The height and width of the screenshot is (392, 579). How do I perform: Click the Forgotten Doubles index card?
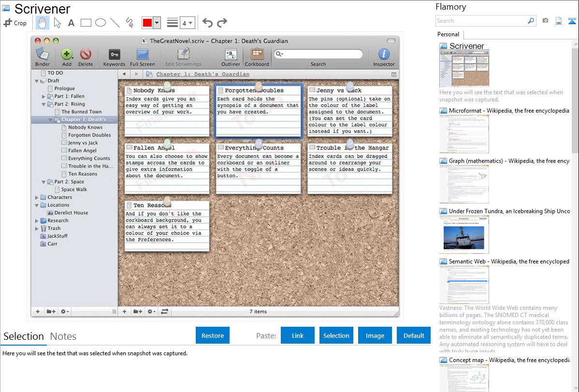(x=258, y=111)
